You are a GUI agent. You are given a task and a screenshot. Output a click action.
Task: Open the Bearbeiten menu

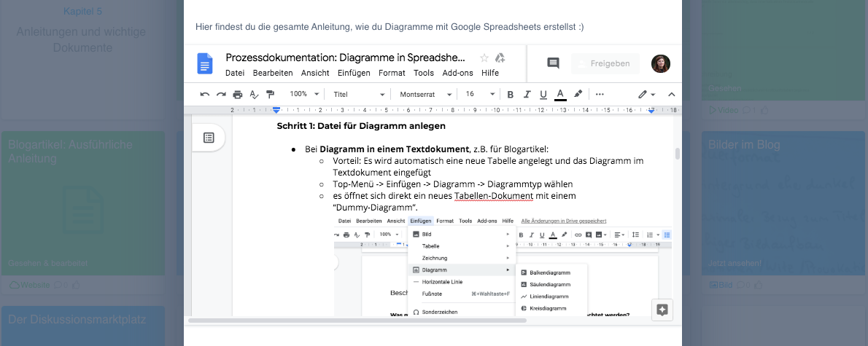pos(273,73)
